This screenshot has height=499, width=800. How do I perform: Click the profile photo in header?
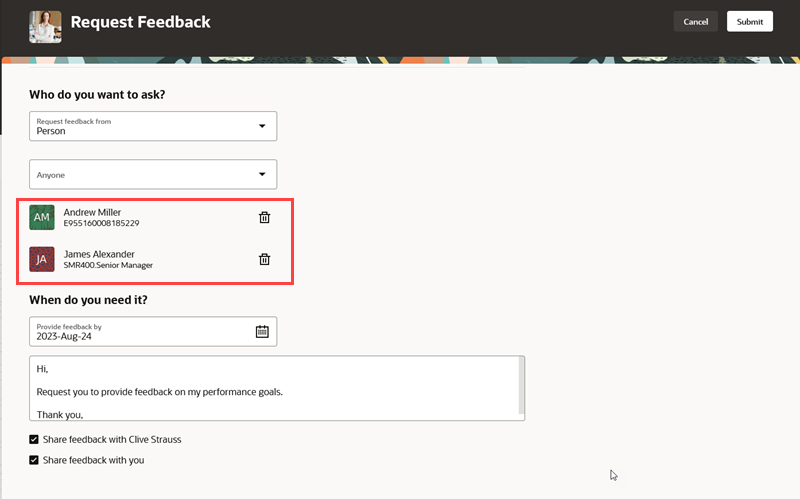click(45, 26)
